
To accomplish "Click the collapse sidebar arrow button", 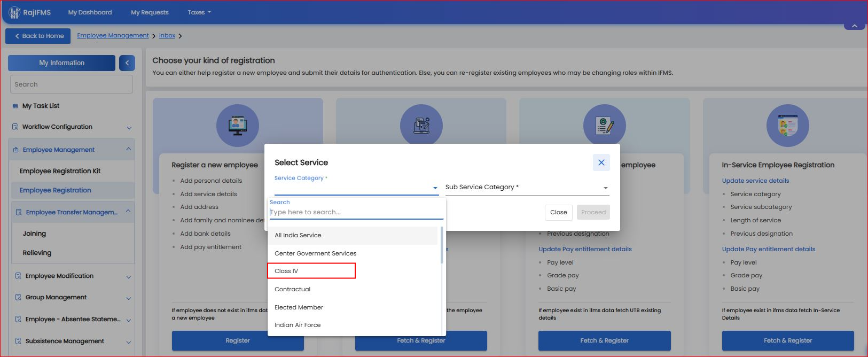I will coord(127,63).
